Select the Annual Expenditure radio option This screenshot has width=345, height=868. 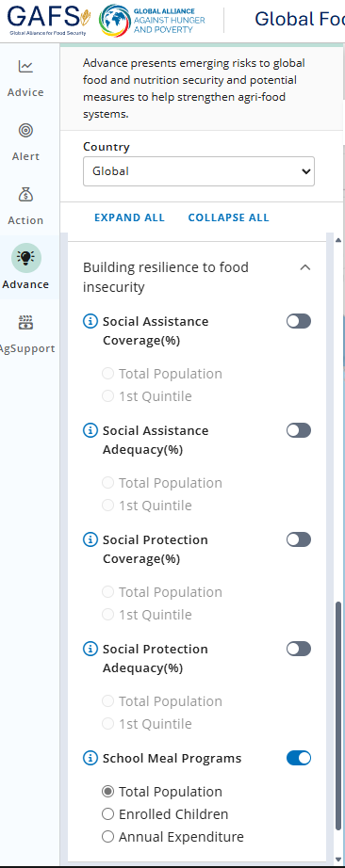coord(107,836)
